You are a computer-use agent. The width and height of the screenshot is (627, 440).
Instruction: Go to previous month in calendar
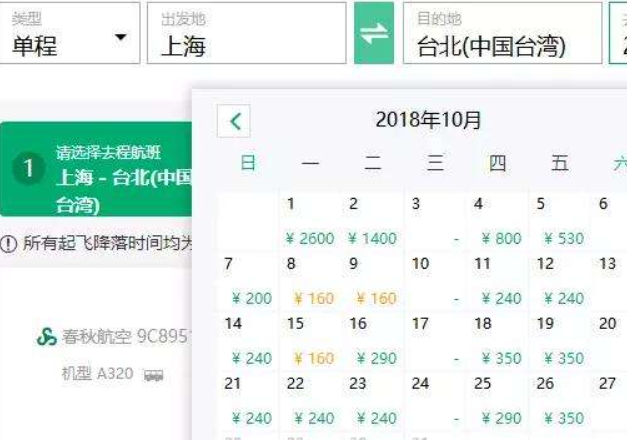[x=234, y=121]
